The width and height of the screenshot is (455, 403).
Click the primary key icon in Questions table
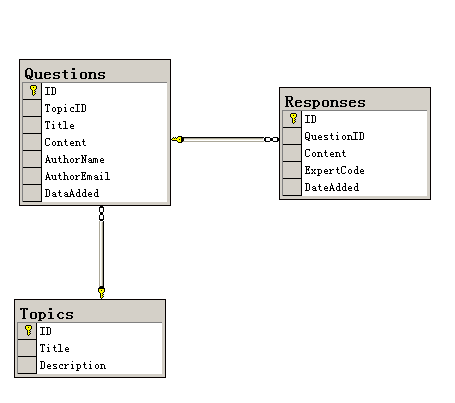[33, 90]
